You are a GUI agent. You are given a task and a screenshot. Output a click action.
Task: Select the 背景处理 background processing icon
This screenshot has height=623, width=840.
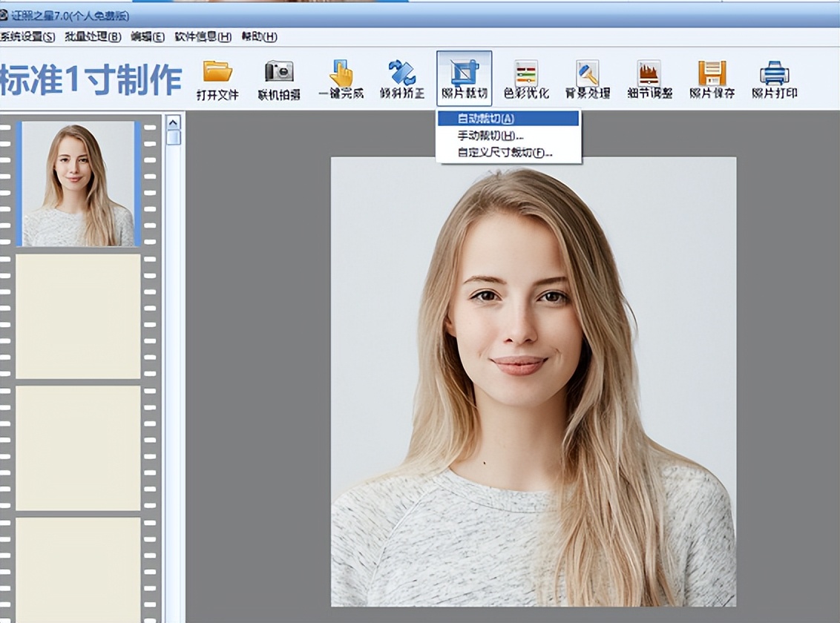click(x=587, y=73)
